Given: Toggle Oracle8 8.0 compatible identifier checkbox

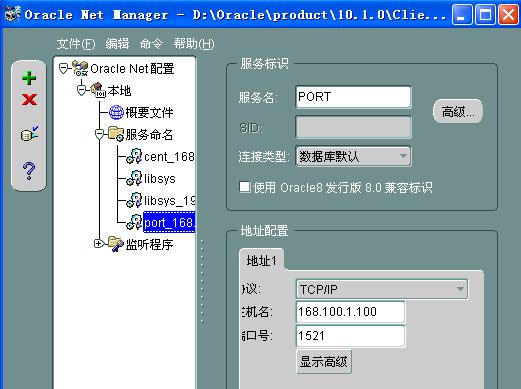Looking at the screenshot, I should 245,187.
